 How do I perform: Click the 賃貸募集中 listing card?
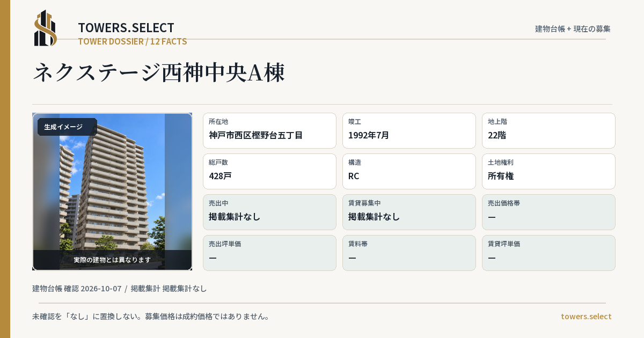click(x=409, y=212)
